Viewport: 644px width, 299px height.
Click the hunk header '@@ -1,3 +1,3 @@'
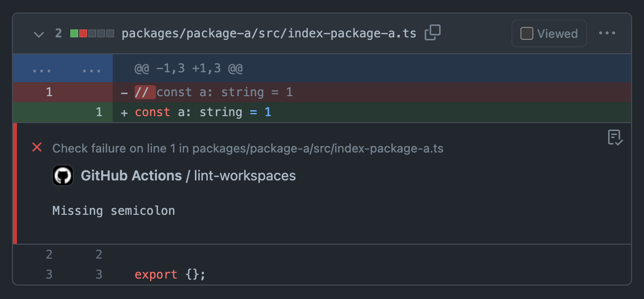[x=188, y=68]
